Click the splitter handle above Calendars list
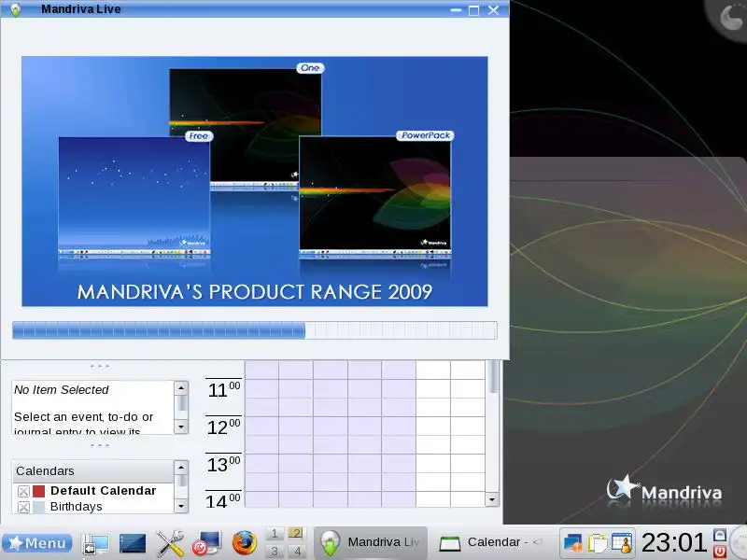This screenshot has width=747, height=560. (100, 445)
